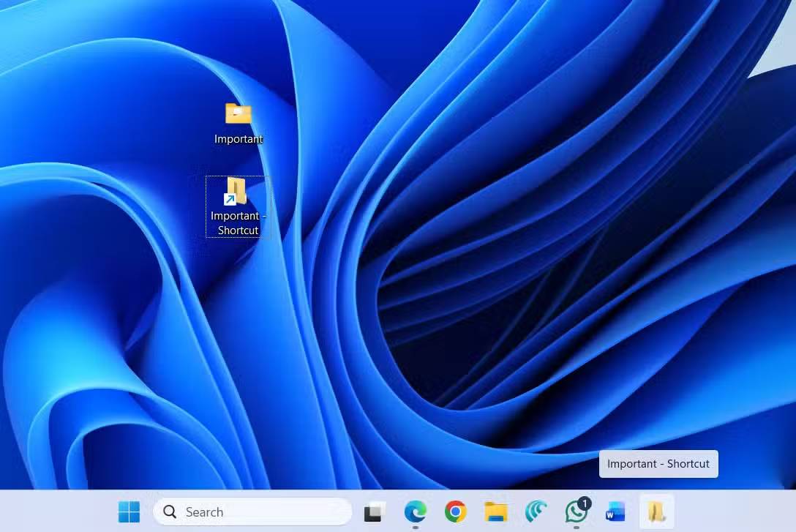Open WhatsApp from the taskbar
This screenshot has width=796, height=532.
pyautogui.click(x=576, y=513)
